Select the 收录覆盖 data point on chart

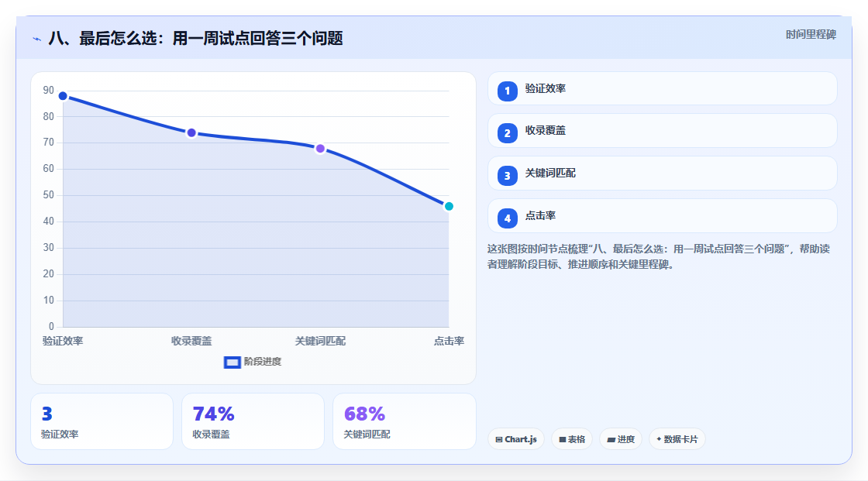191,133
